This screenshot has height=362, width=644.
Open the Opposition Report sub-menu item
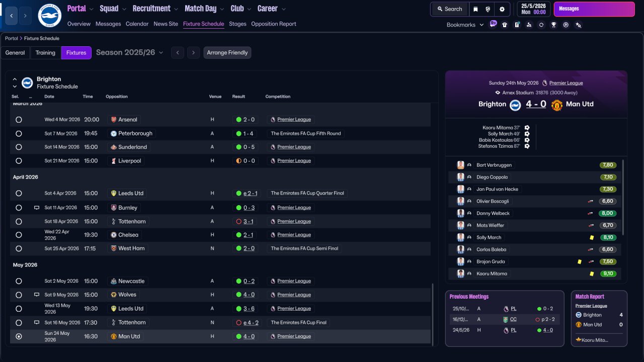coord(274,24)
